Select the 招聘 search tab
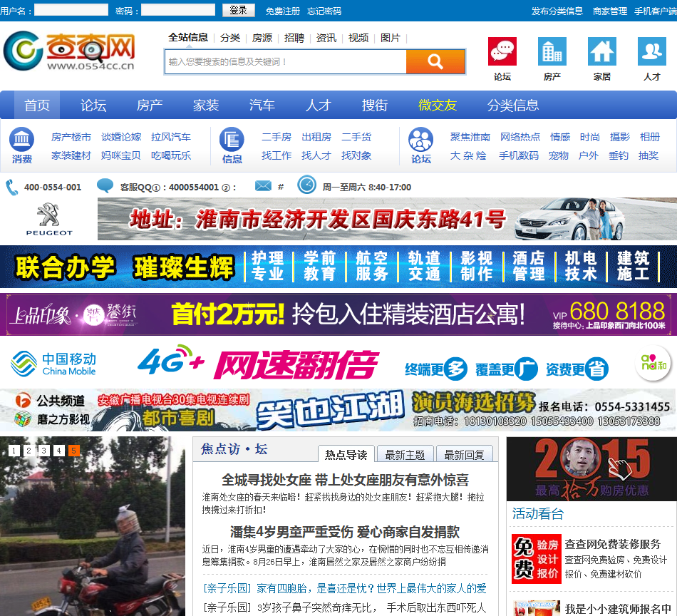This screenshot has height=616, width=677. tap(294, 38)
